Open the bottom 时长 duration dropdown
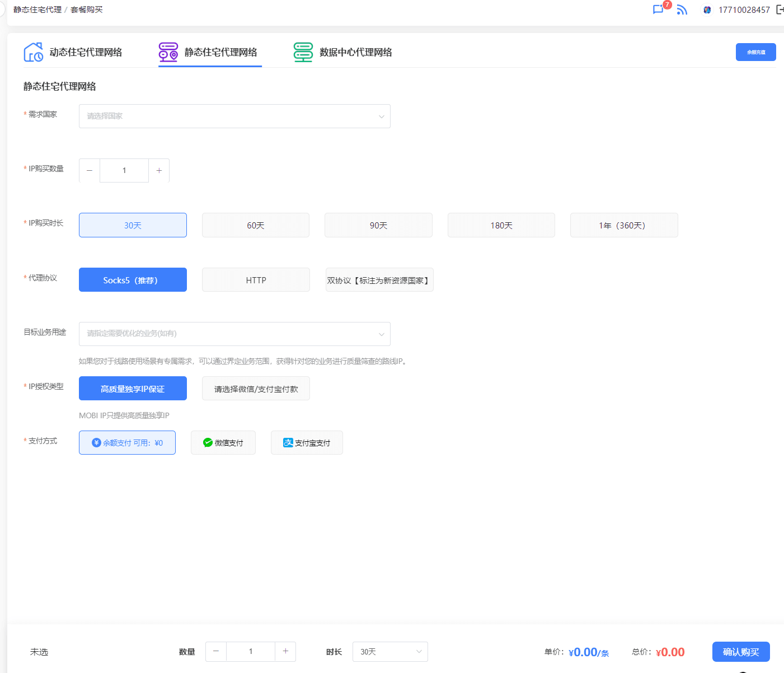The width and height of the screenshot is (784, 673). pyautogui.click(x=390, y=652)
